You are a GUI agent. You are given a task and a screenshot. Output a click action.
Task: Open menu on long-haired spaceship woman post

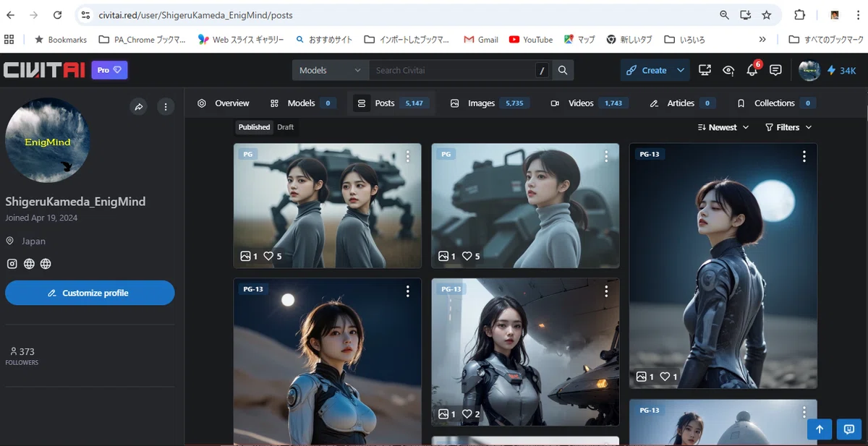click(606, 291)
